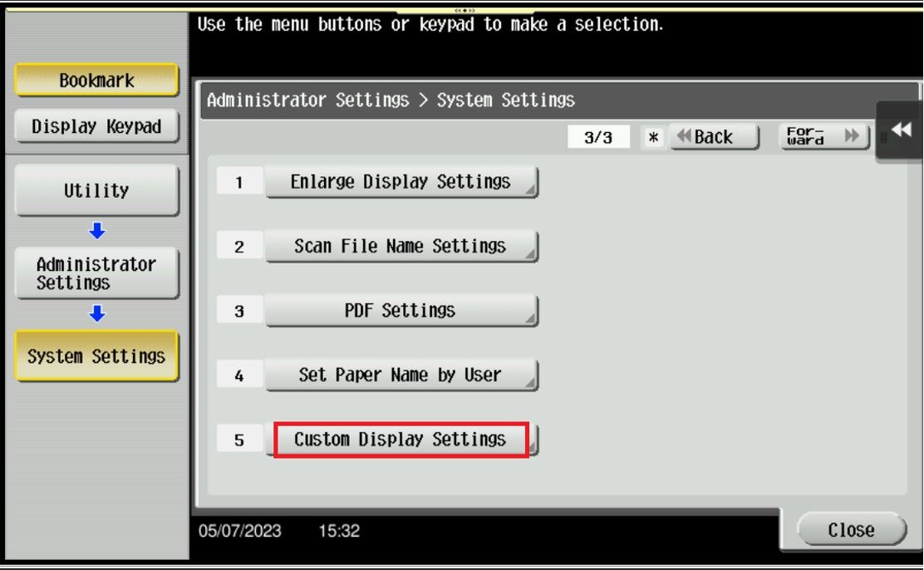Click the Forward page button
Viewport: 924px width, 570px height.
click(824, 137)
